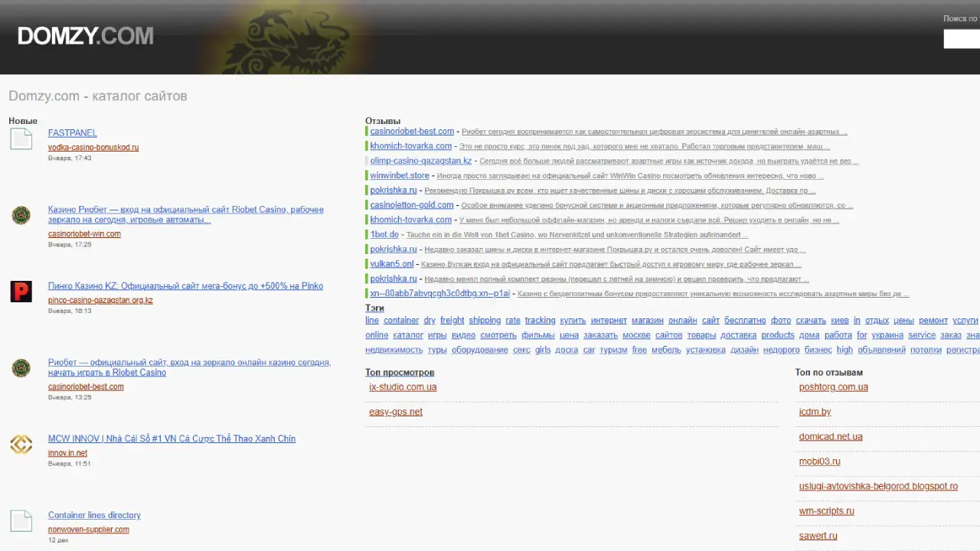Open the khomich-tovarka.com review link
The height and width of the screenshot is (551, 980).
point(410,146)
